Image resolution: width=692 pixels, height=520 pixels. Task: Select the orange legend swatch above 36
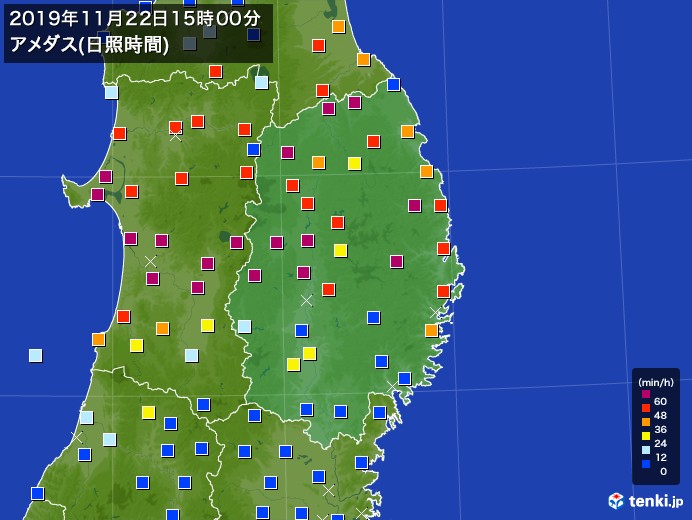coord(646,422)
